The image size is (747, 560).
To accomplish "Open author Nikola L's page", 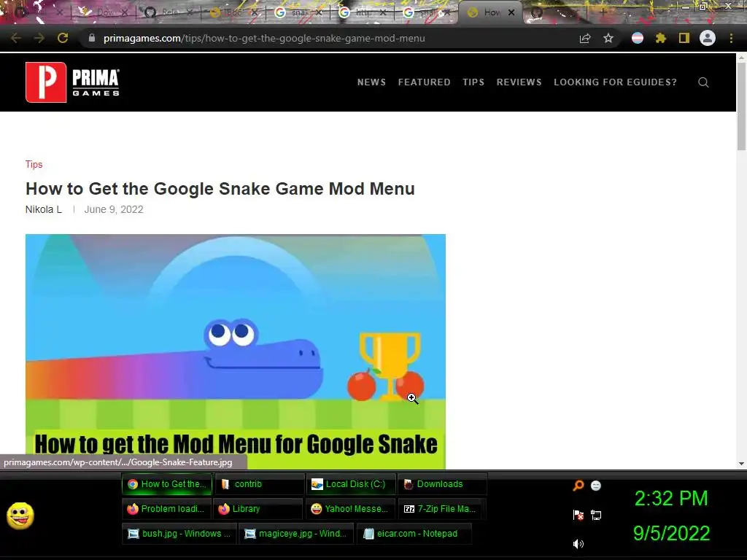I will (43, 209).
